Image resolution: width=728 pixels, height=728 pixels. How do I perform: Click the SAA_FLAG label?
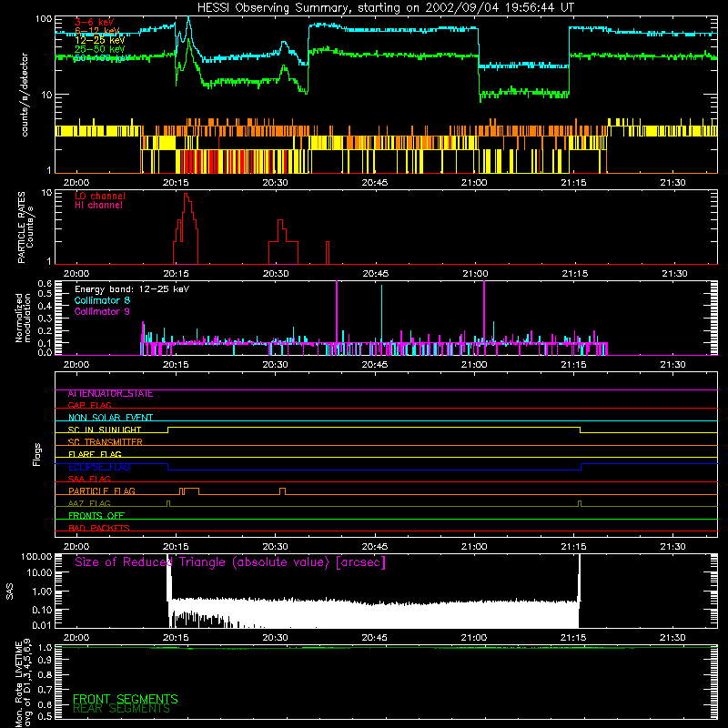(89, 479)
